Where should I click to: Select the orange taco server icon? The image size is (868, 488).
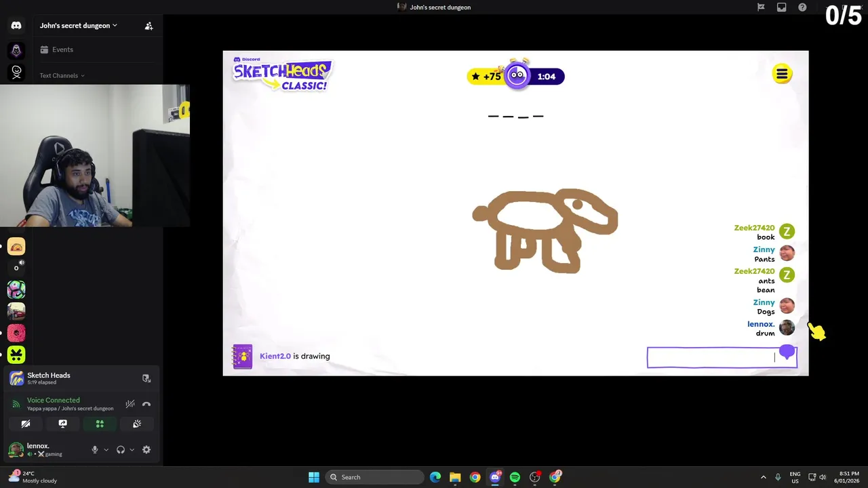click(x=16, y=247)
